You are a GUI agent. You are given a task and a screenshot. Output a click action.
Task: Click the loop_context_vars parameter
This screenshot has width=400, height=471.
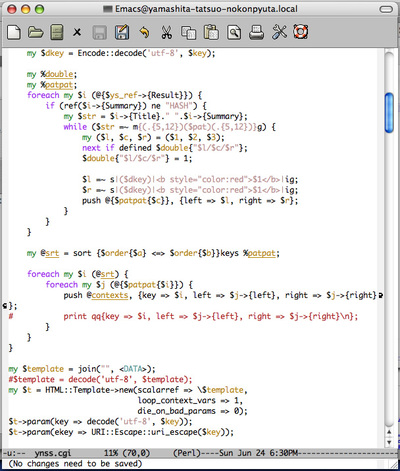(177, 401)
